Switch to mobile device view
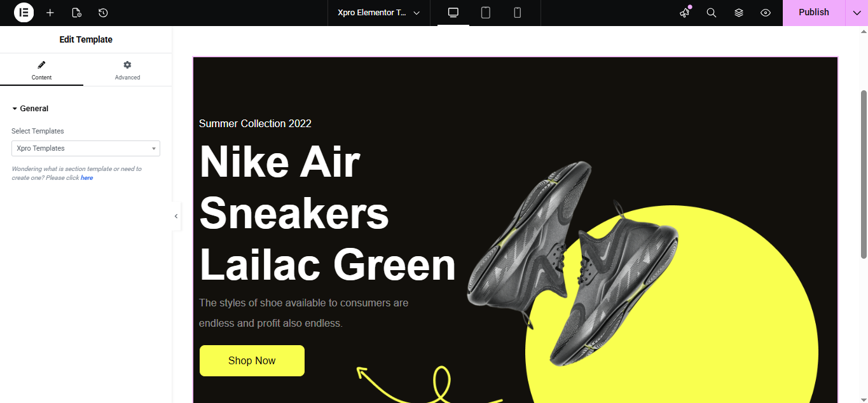Image resolution: width=868 pixels, height=403 pixels. (x=518, y=13)
